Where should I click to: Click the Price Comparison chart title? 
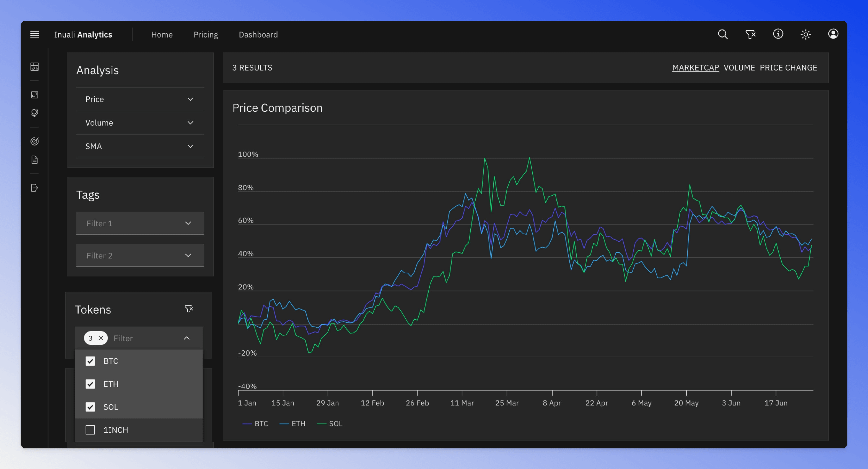click(x=277, y=108)
